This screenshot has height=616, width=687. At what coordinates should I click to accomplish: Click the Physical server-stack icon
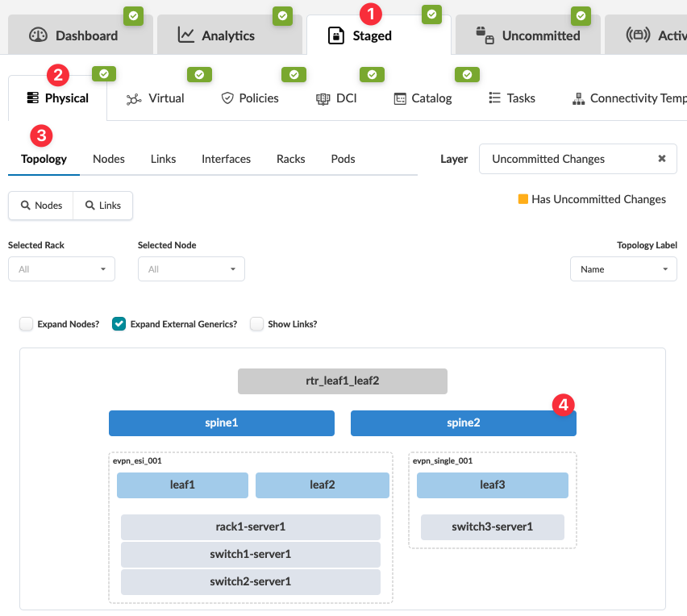click(x=33, y=98)
